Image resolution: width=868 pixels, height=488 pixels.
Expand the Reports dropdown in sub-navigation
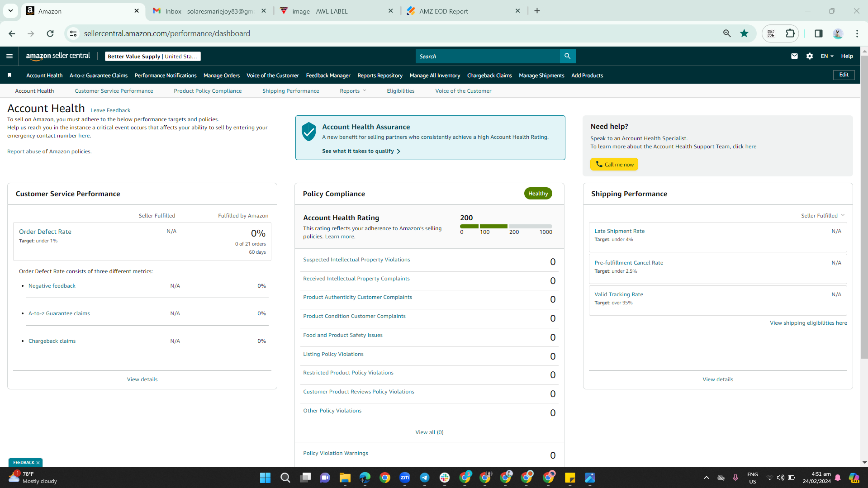click(x=353, y=91)
